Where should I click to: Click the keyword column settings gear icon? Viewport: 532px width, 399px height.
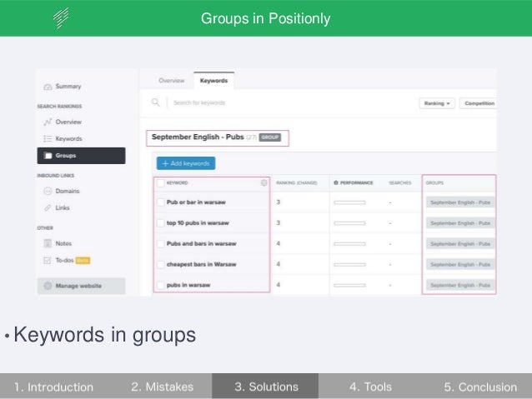click(264, 182)
